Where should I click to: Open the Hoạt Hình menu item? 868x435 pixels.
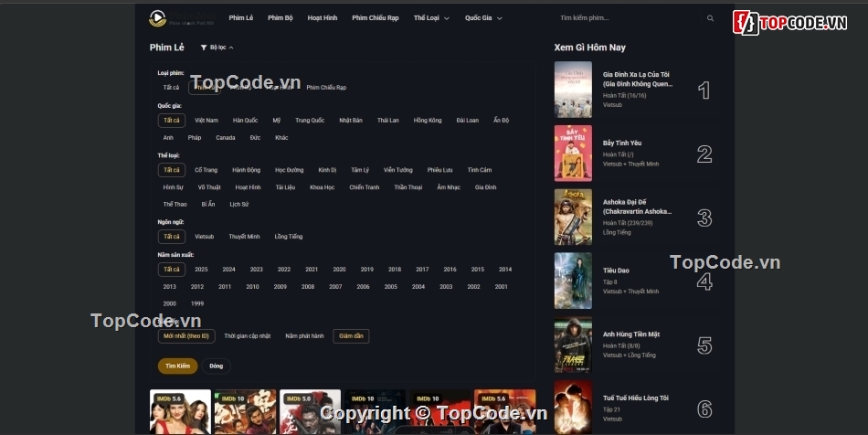(x=323, y=17)
